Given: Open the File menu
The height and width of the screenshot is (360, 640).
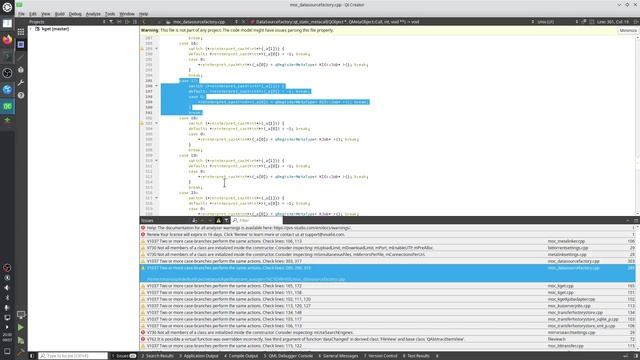Looking at the screenshot, I should pyautogui.click(x=21, y=14).
